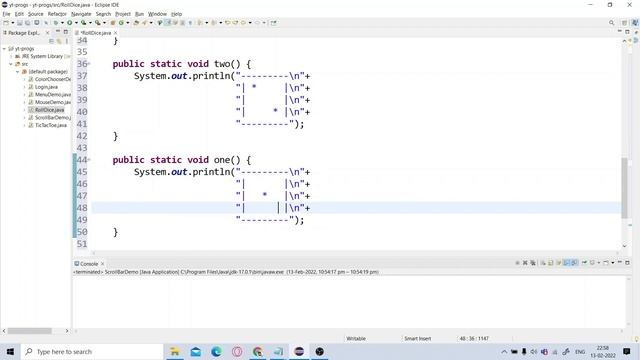Click the Save All toolbar icon
This screenshot has width=640, height=360.
(27, 23)
